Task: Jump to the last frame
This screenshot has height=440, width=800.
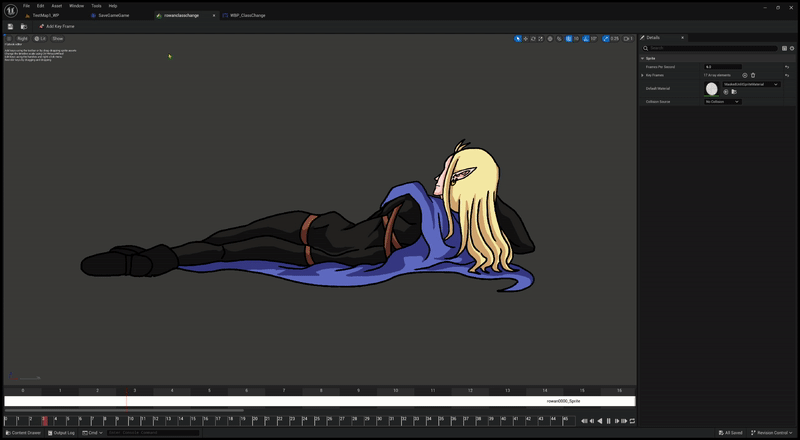Action: (x=624, y=421)
